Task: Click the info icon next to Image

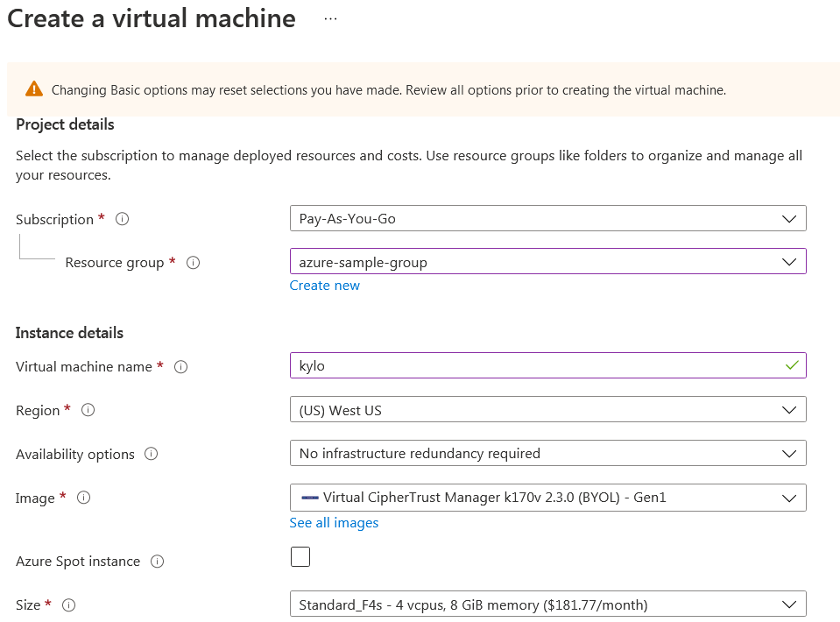Action: [84, 498]
